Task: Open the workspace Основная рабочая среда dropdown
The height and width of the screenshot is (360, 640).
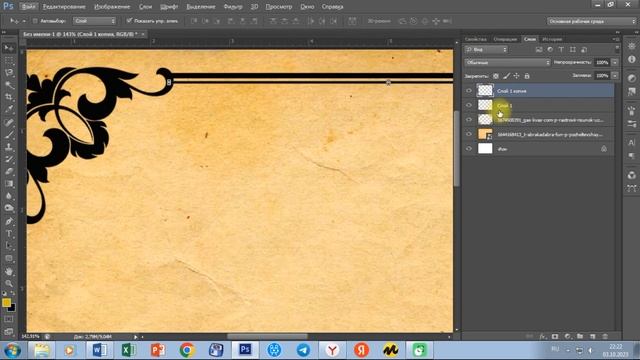Action: (591, 21)
